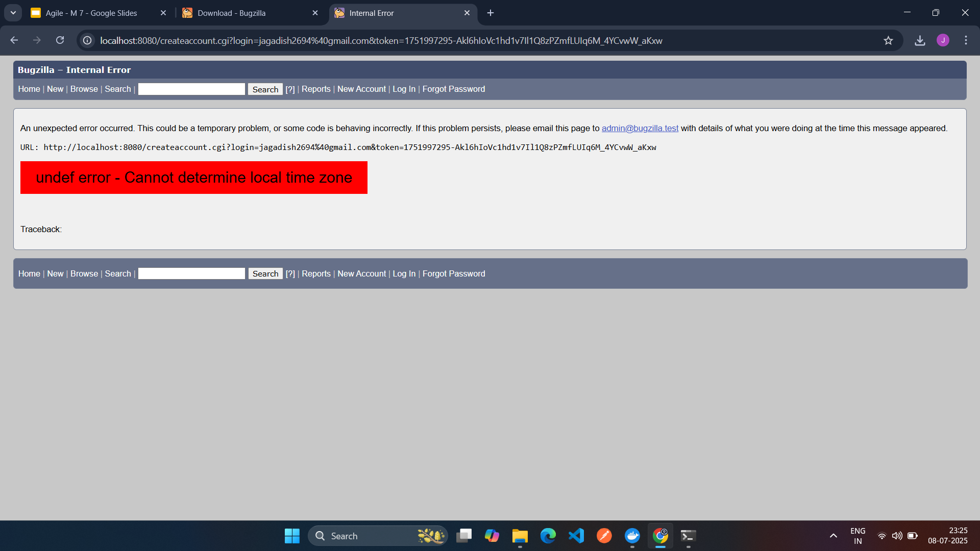Click New Account in top navigation

(x=361, y=89)
